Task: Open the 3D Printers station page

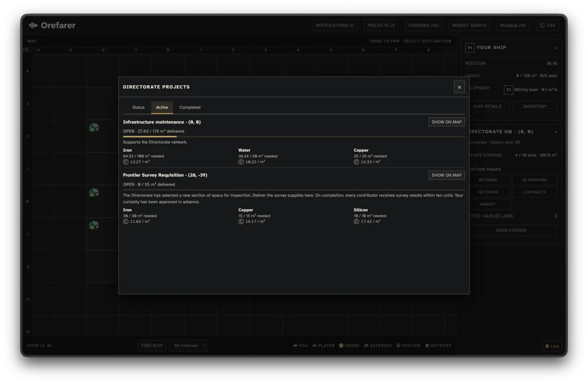Action: (535, 180)
